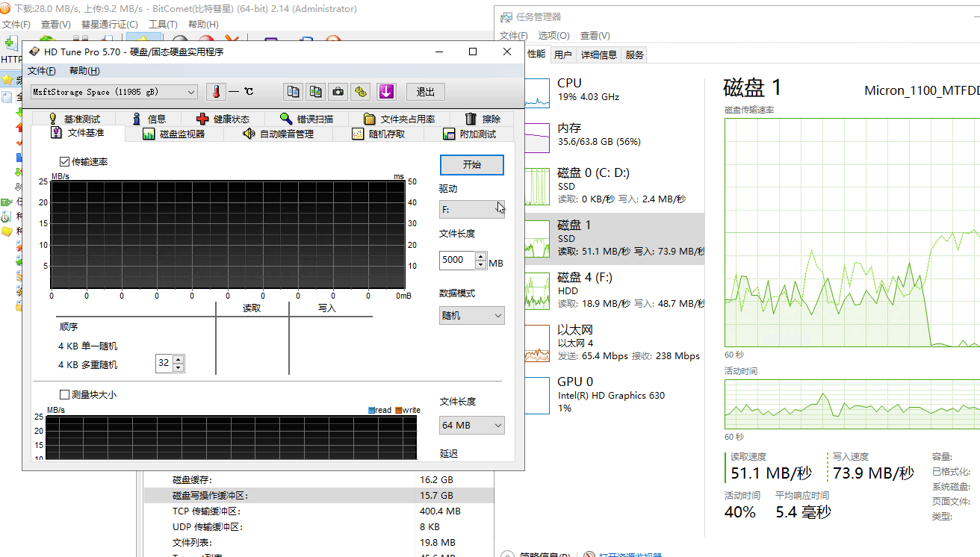Select the GPU 0 Intel HD Graphics entry

pos(614,395)
